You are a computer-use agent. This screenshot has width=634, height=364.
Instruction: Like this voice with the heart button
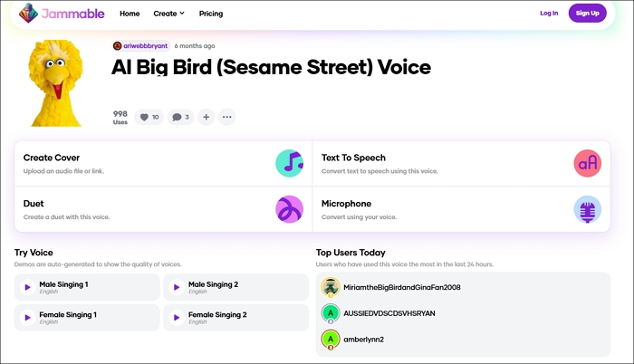click(149, 117)
